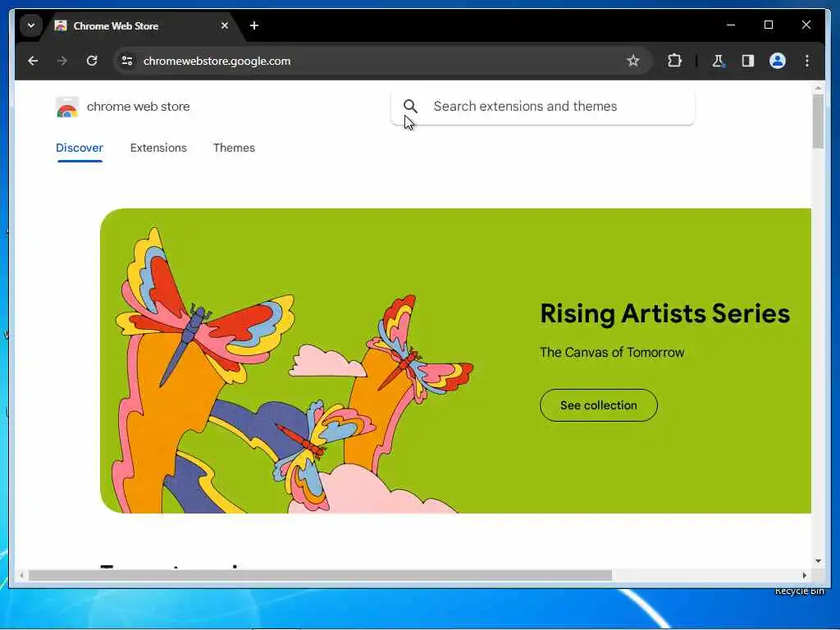Reload the Chrome Web Store page
The width and height of the screenshot is (840, 630).
(x=92, y=61)
